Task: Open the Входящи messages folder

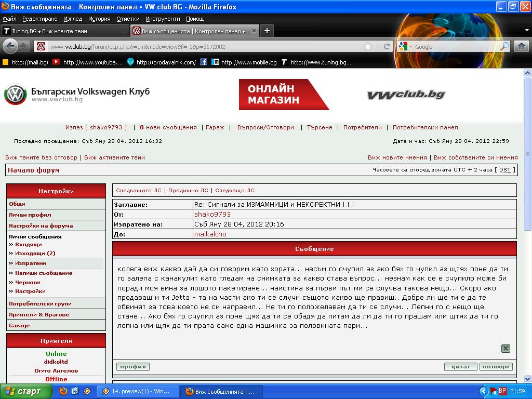Action: [28, 244]
